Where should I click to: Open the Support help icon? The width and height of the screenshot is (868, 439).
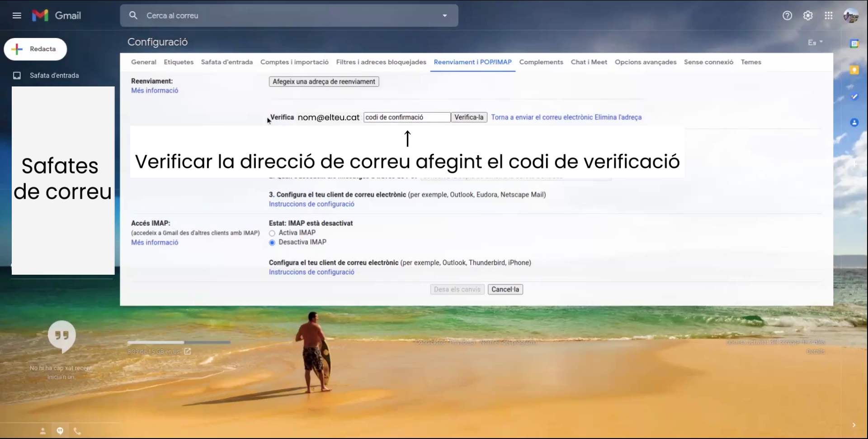pos(787,15)
